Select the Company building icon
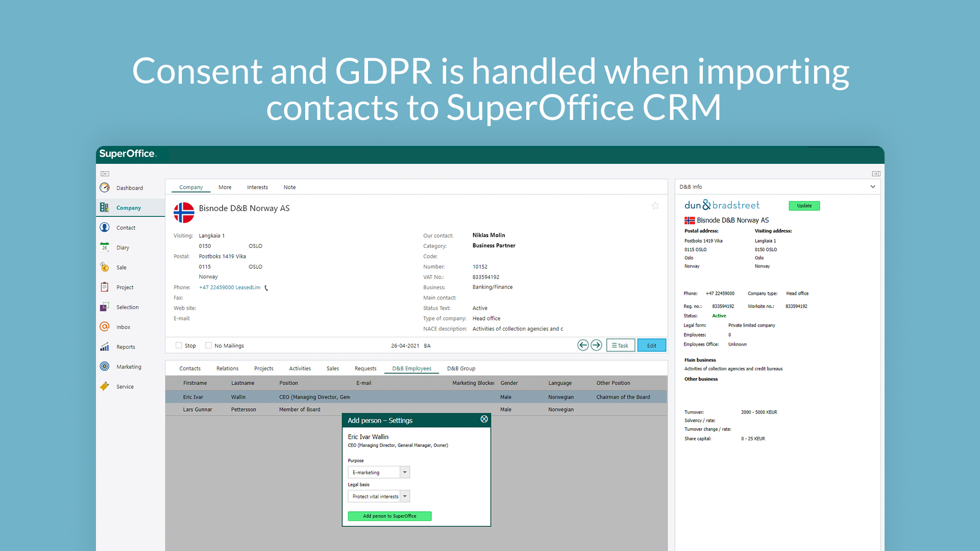This screenshot has width=980, height=551. tap(105, 208)
